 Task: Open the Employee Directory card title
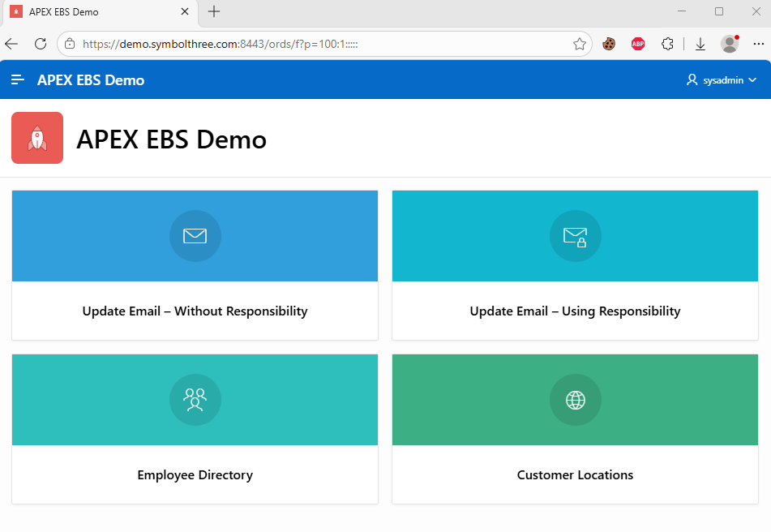click(195, 475)
